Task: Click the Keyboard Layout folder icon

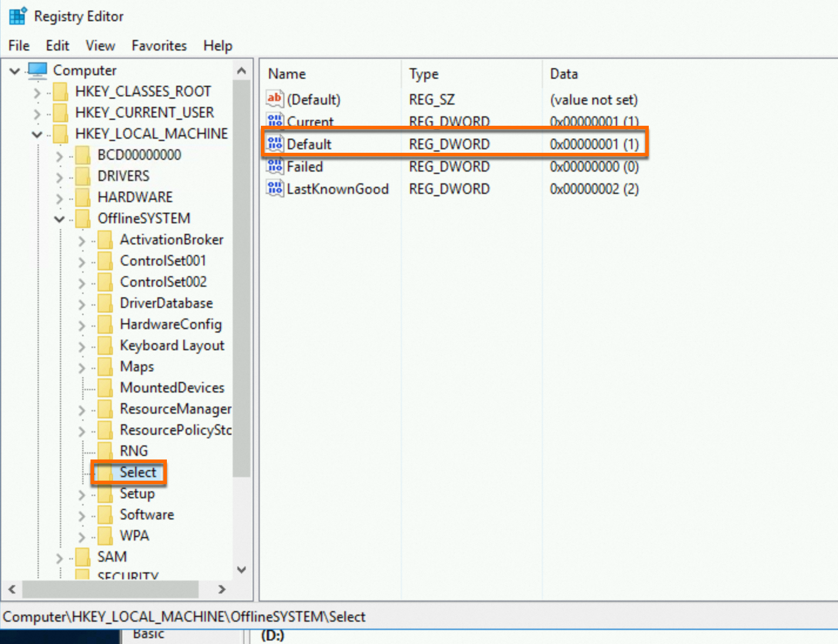Action: 105,346
